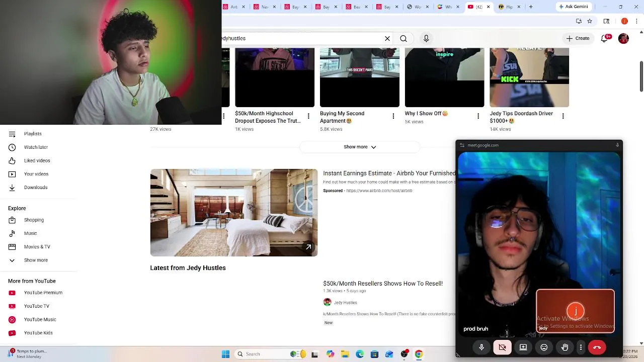Mute microphone in the Google Meet window
Image resolution: width=644 pixels, height=362 pixels.
pyautogui.click(x=481, y=347)
